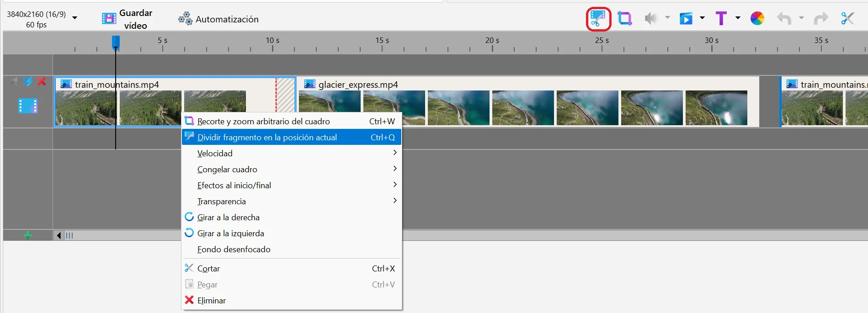868x313 pixels.
Task: Delete the track with red X icon
Action: pos(42,81)
